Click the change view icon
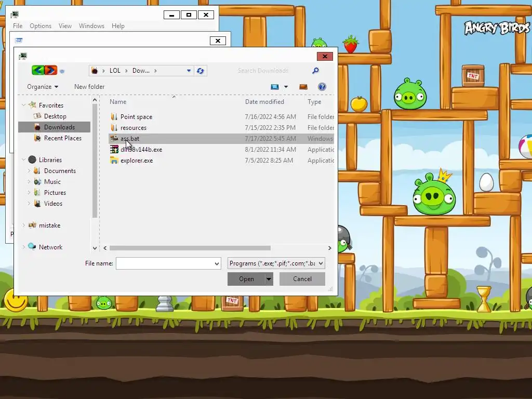Screen dimensions: 532x399 [x=275, y=87]
